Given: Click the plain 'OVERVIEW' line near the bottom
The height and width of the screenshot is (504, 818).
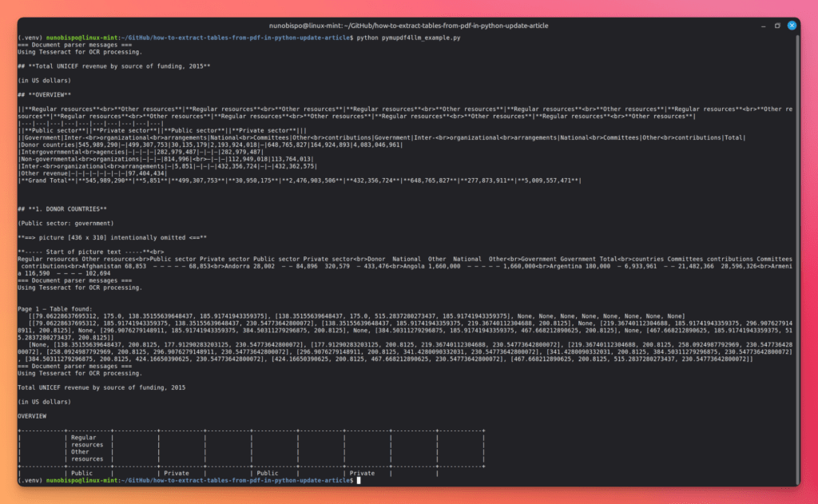Looking at the screenshot, I should 32,416.
